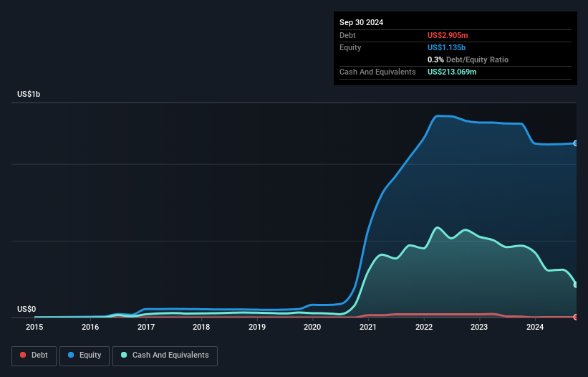Click the Equity value US$1.135b
Viewport: 588px width, 377px height.
pos(447,47)
